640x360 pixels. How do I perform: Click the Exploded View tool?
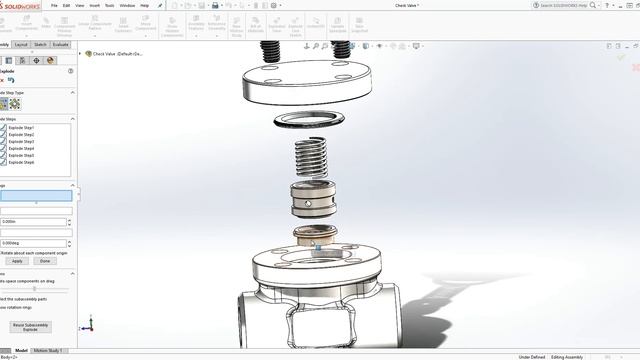(x=277, y=25)
